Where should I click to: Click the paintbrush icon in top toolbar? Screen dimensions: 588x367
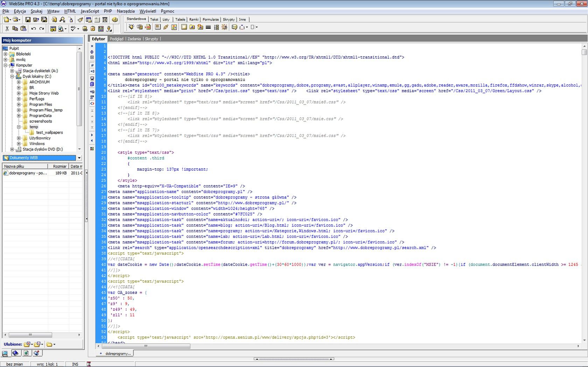[80, 20]
